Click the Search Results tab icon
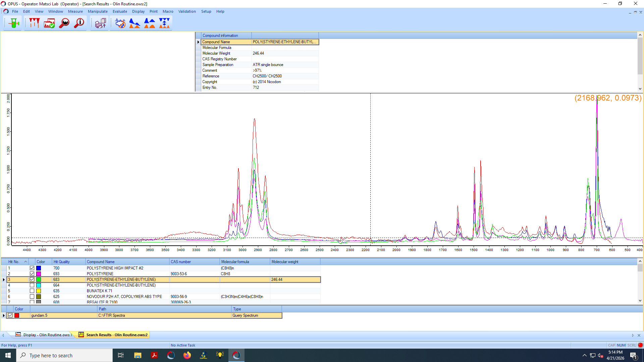 (x=81, y=335)
